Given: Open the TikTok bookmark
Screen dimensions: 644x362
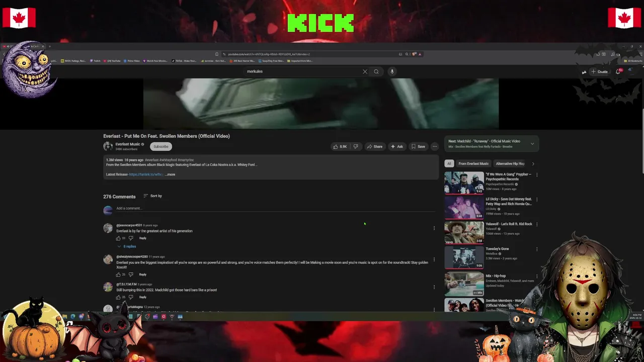Looking at the screenshot, I should click(x=184, y=61).
